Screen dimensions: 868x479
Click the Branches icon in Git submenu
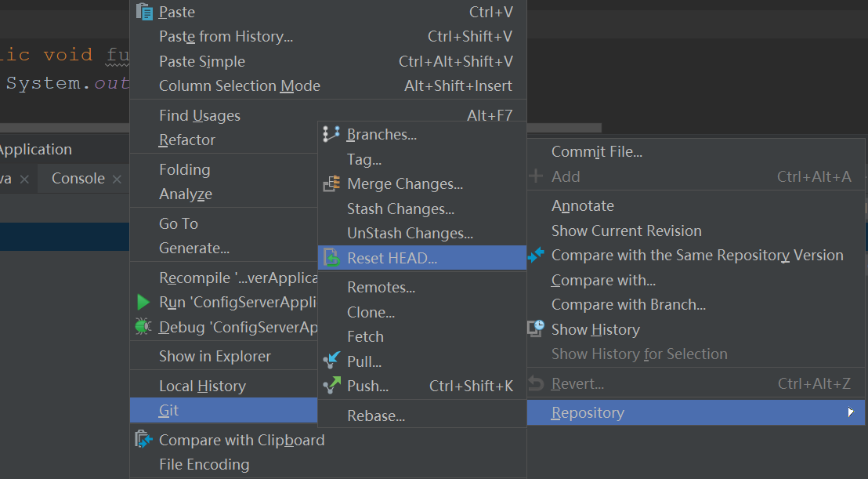(331, 134)
